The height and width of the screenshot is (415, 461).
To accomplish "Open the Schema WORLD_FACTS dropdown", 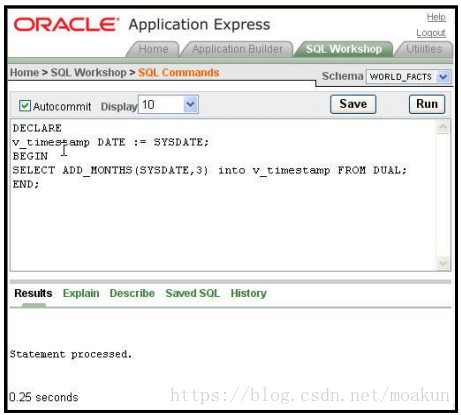I will coord(409,77).
